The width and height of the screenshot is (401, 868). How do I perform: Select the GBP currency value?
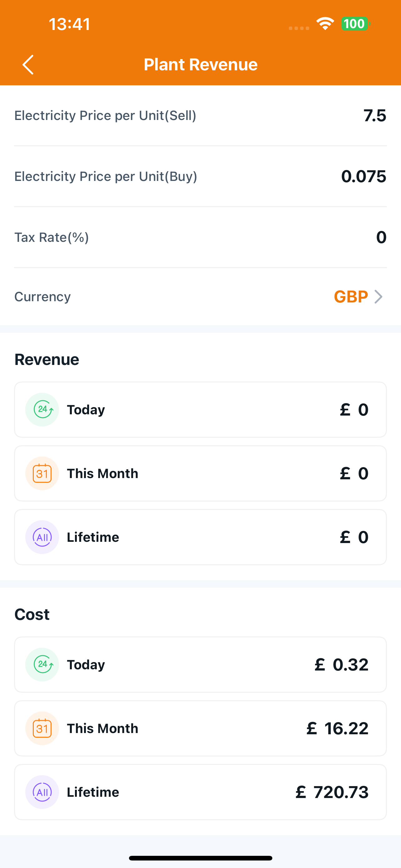click(x=351, y=297)
